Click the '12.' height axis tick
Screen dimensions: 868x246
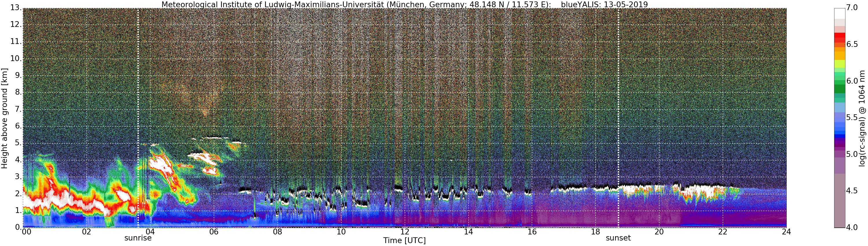click(16, 25)
